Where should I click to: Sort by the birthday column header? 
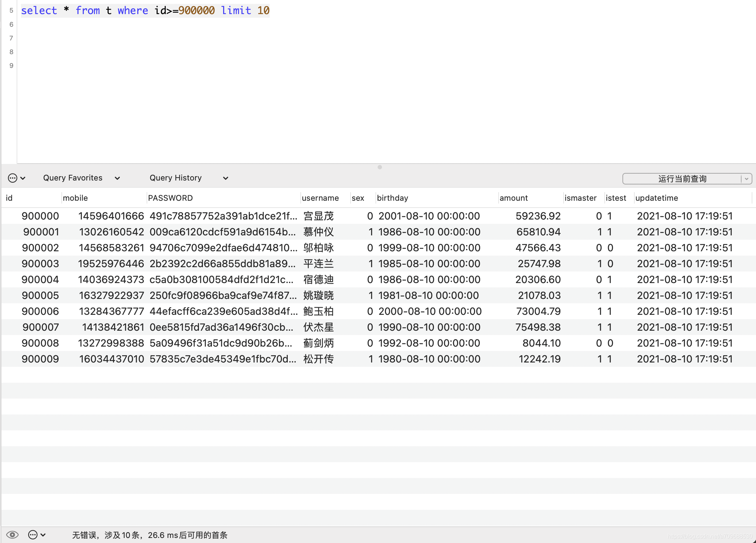[392, 198]
